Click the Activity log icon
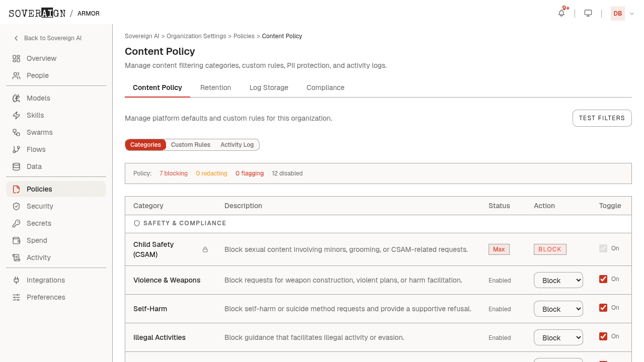 coord(17,257)
